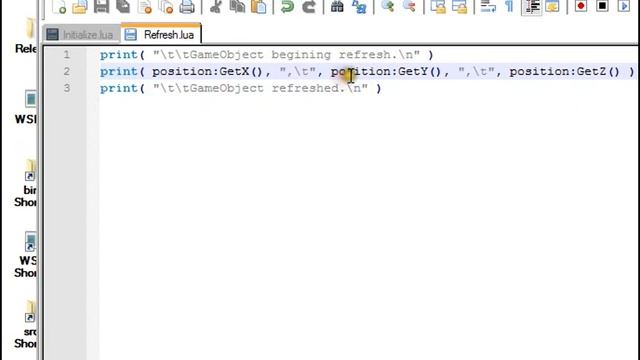Create a new file with the New icon
Viewport: 640px width, 360px height.
[x=59, y=7]
